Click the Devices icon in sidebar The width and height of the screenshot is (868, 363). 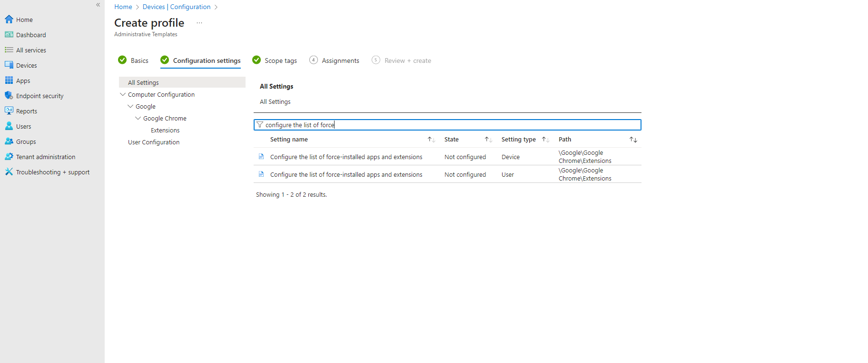pyautogui.click(x=9, y=65)
